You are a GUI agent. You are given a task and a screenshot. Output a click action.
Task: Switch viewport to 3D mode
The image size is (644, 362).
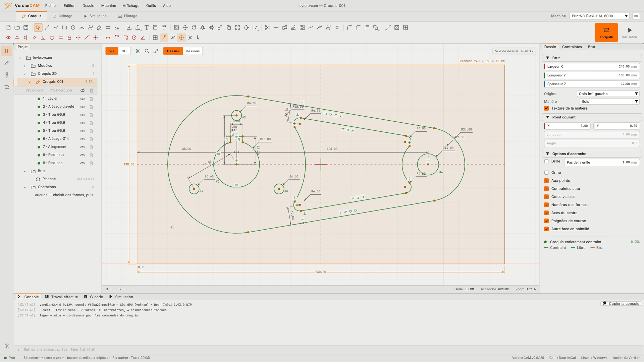[124, 51]
